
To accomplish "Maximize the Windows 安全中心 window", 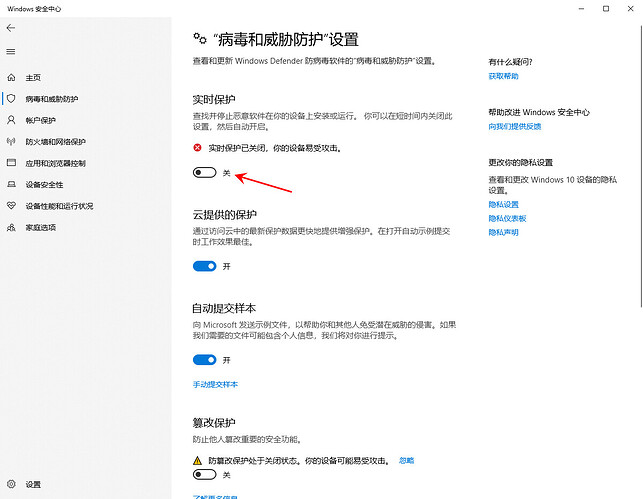I will coord(606,9).
